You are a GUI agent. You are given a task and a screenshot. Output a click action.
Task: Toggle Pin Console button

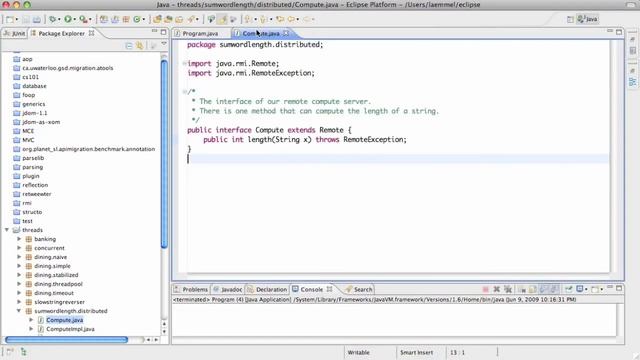(569, 289)
